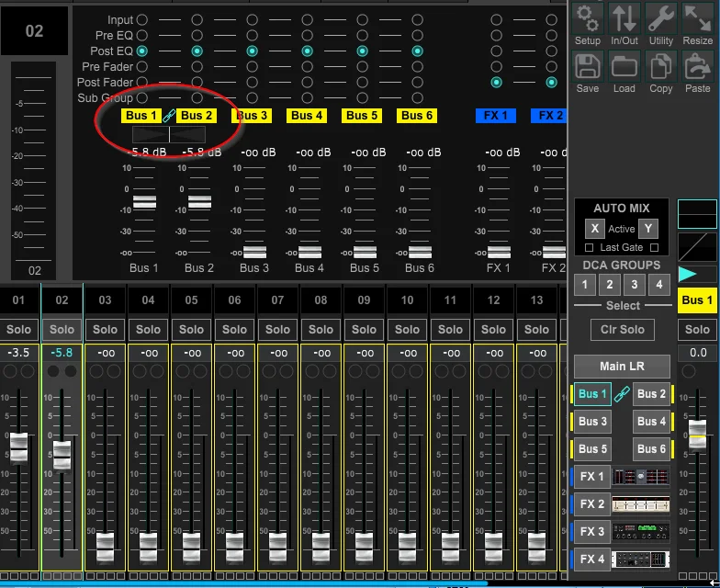Toggle Auto Mix group X
This screenshot has height=588, width=720.
(x=595, y=228)
